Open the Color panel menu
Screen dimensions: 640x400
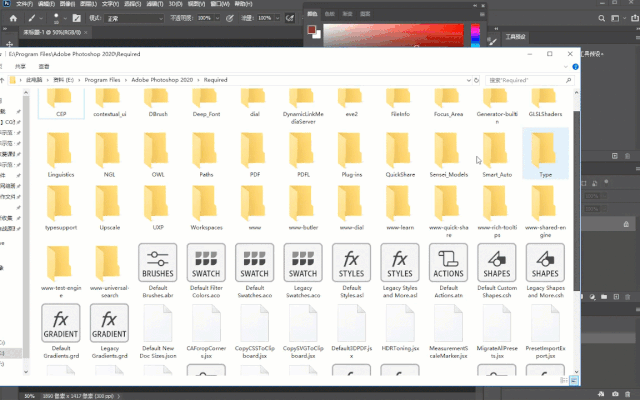click(x=482, y=14)
